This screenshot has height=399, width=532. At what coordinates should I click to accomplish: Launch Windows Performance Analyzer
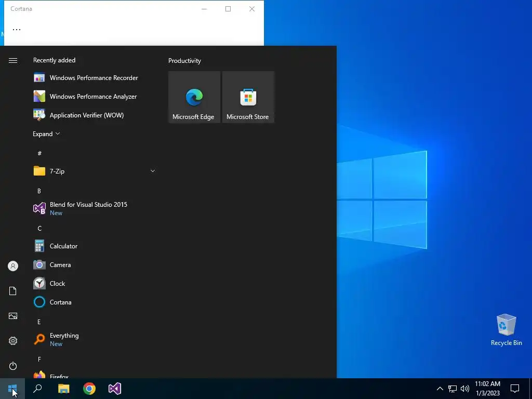[x=95, y=96]
